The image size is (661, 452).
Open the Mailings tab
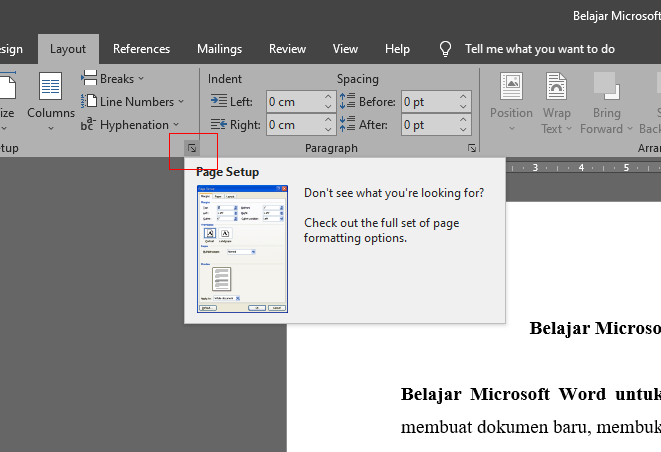219,49
